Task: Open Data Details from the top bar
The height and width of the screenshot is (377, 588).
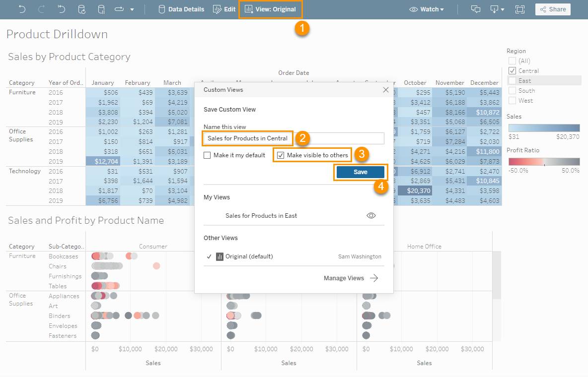Action: [181, 9]
